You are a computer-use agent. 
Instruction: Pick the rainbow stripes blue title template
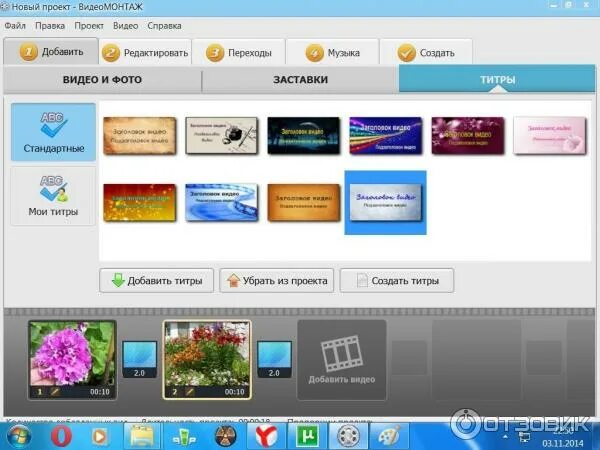tap(386, 136)
